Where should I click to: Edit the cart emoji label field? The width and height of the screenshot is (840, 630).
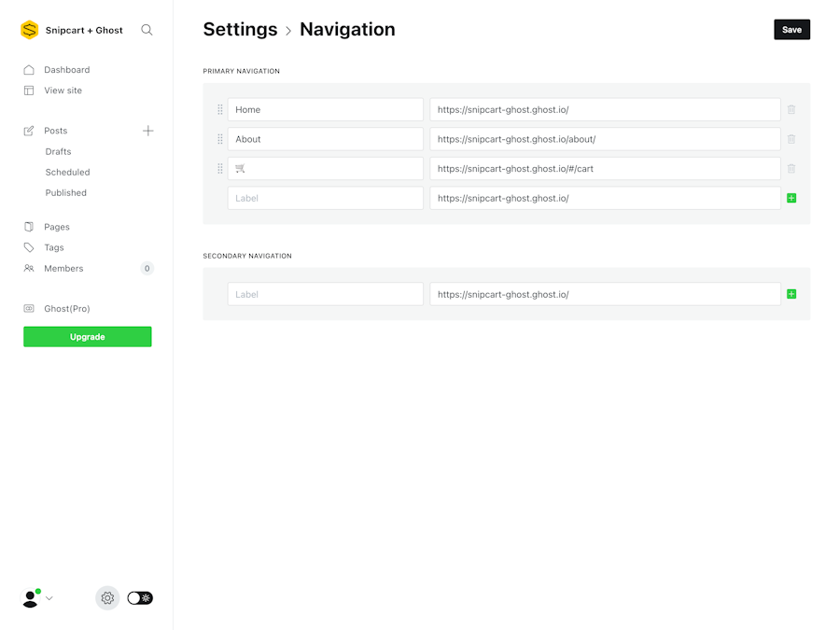click(325, 169)
